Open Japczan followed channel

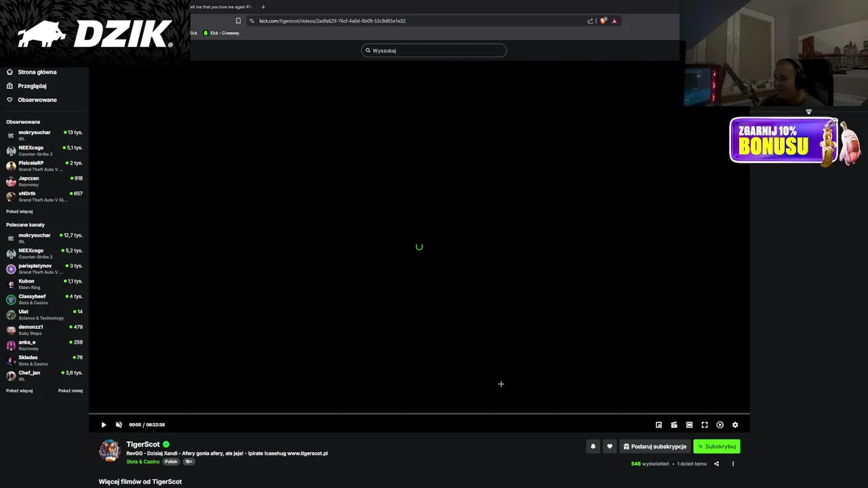[x=44, y=181]
